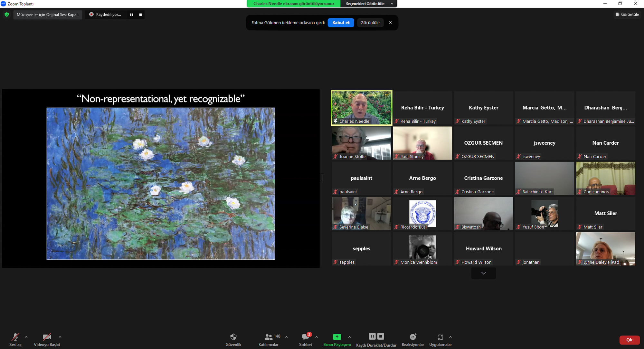Stop recording in the bottom toolbar

[381, 336]
